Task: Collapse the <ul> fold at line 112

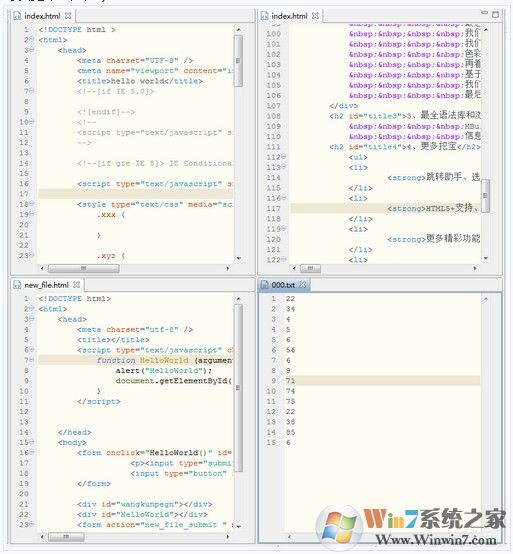Action: (284, 156)
